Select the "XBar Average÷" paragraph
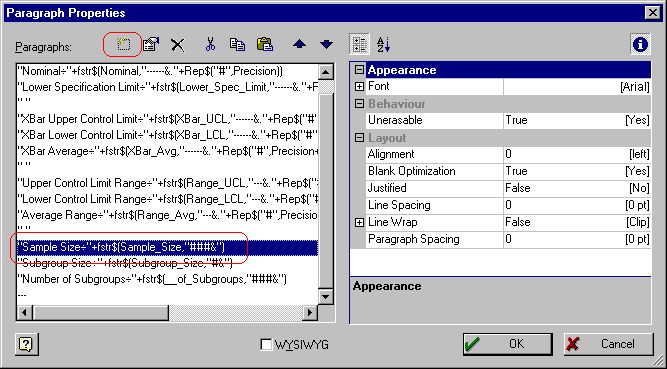667x369 pixels. click(x=168, y=151)
